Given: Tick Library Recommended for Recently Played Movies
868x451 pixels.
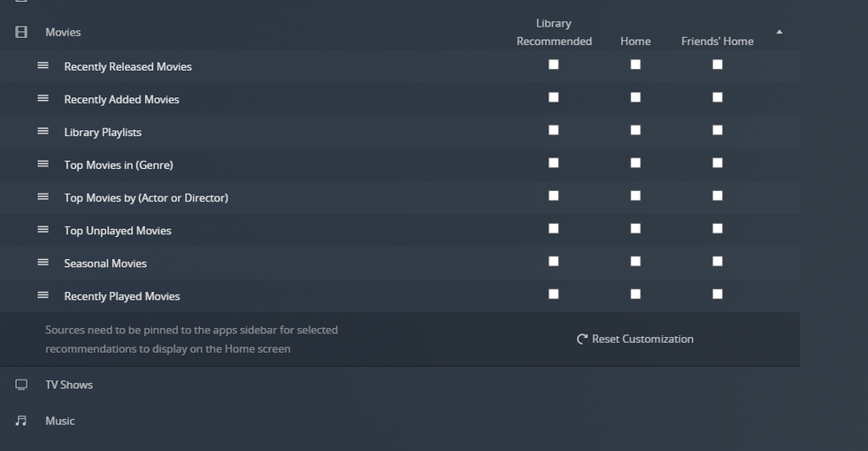Looking at the screenshot, I should tap(554, 294).
